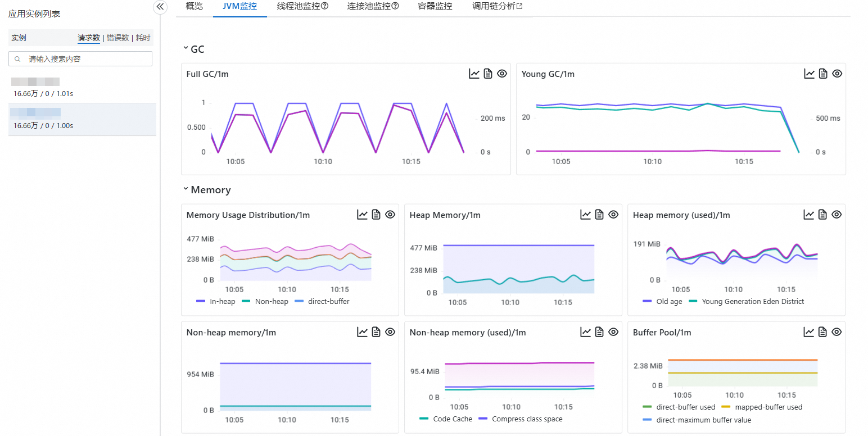The image size is (868, 436).
Task: Click the Full GC/1m panel title
Action: click(207, 74)
